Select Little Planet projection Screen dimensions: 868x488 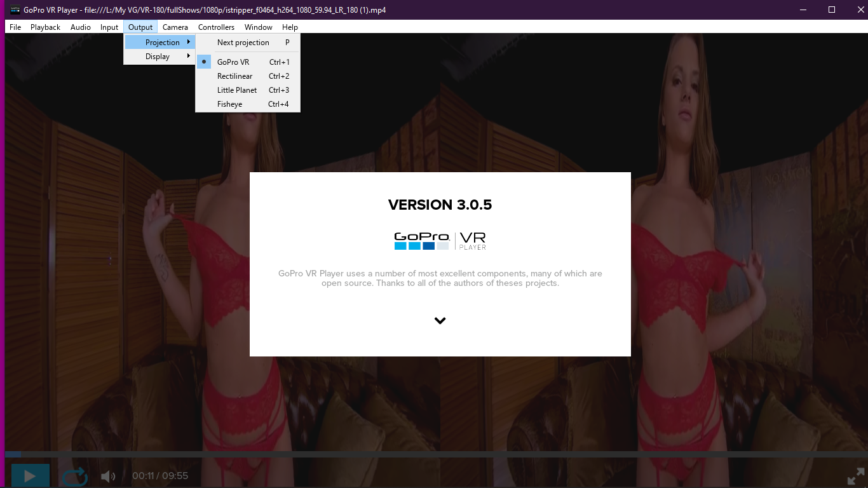[x=248, y=90]
